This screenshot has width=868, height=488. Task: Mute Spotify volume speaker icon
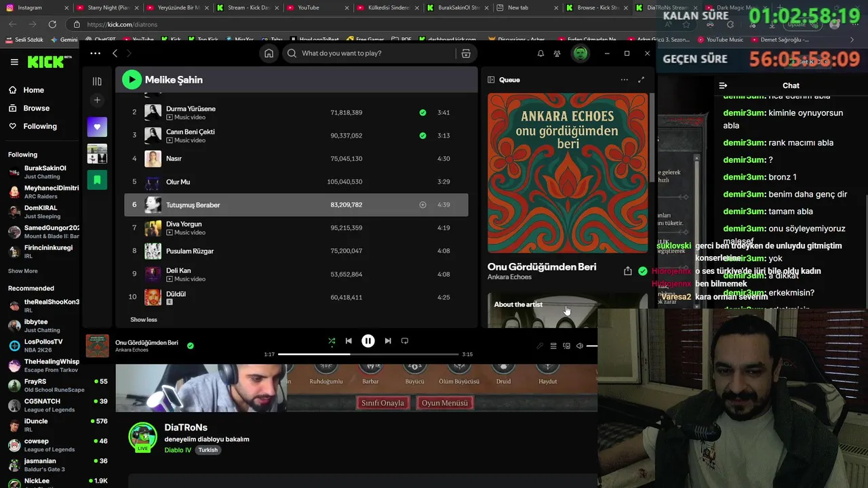579,346
